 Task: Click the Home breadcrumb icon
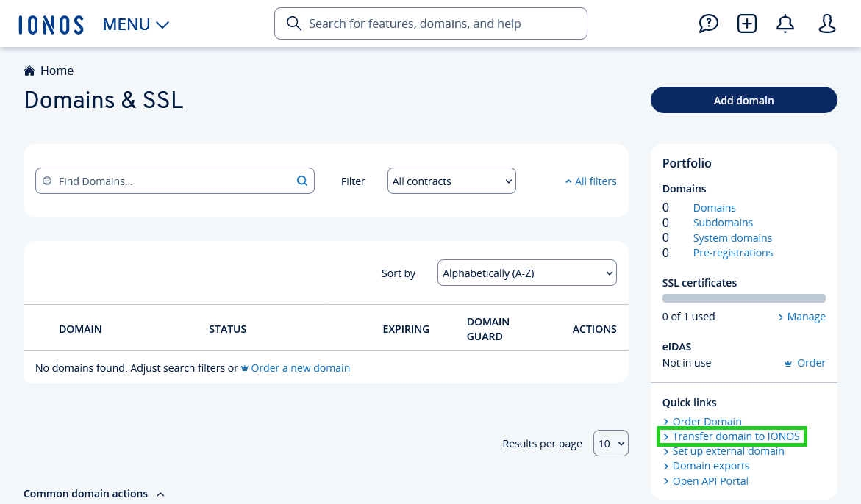[29, 71]
